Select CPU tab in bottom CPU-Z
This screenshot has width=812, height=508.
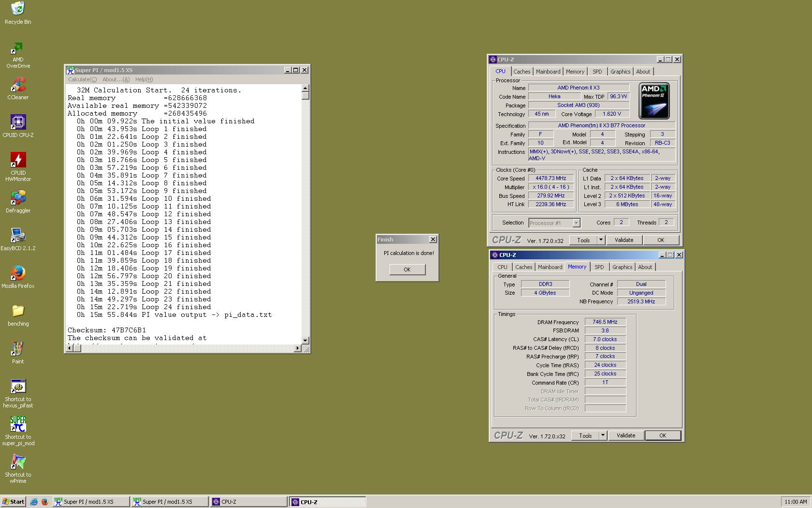(502, 267)
